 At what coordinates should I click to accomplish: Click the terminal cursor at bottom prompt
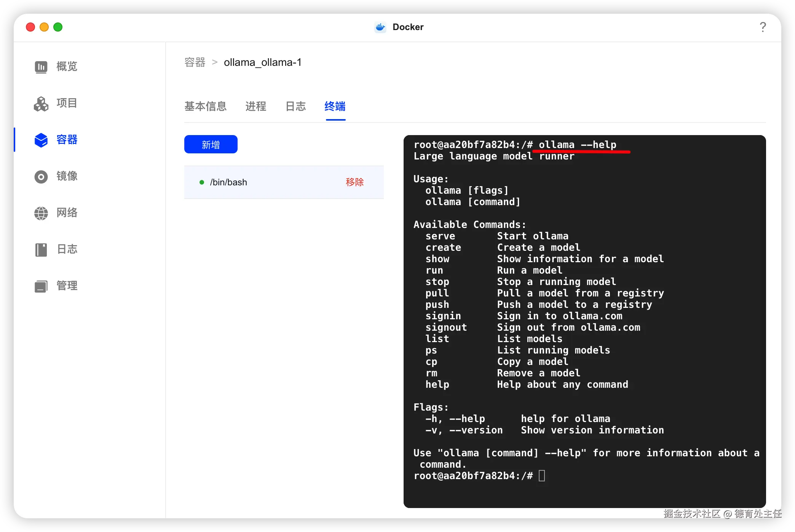coord(542,476)
